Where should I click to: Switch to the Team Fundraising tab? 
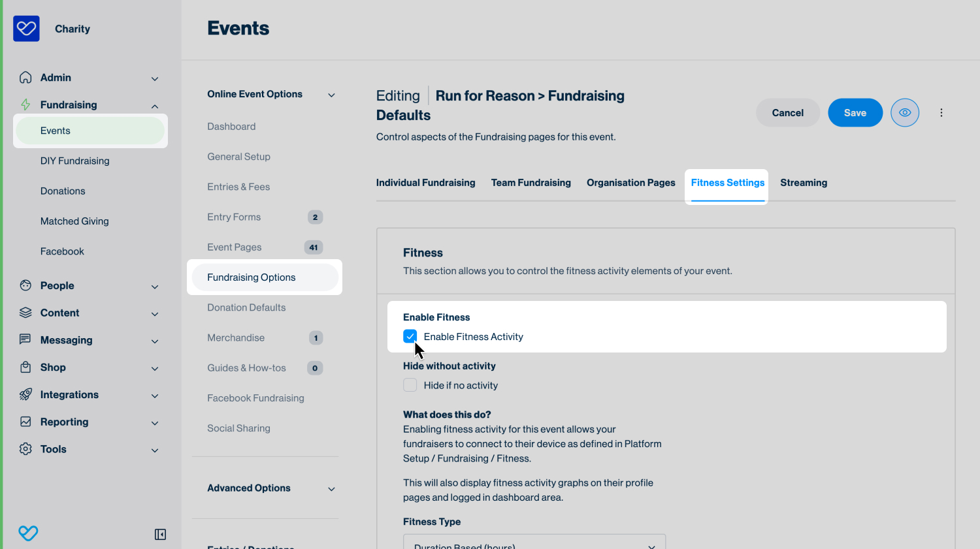click(531, 183)
